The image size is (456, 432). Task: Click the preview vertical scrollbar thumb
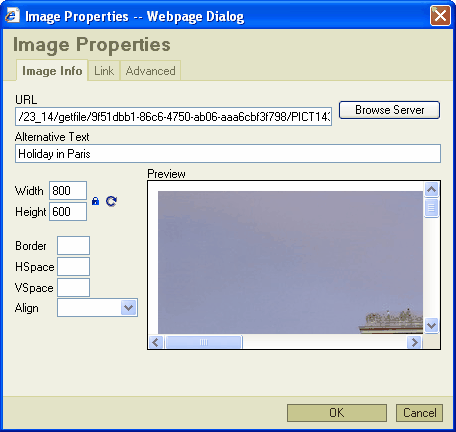(431, 208)
